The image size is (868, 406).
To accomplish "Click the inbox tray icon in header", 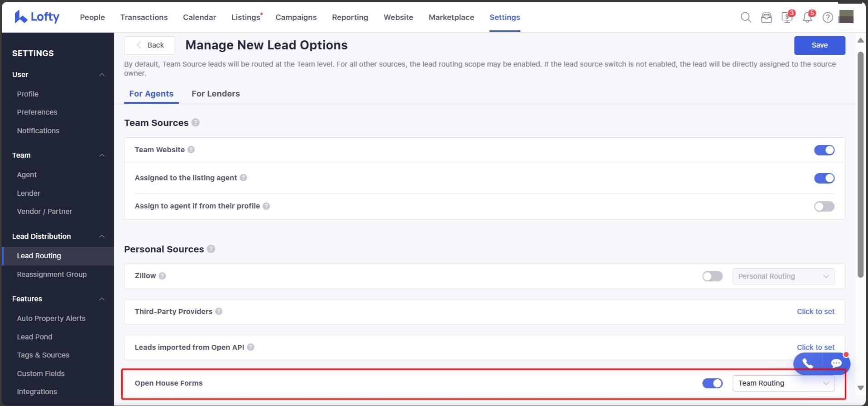I will [x=766, y=18].
